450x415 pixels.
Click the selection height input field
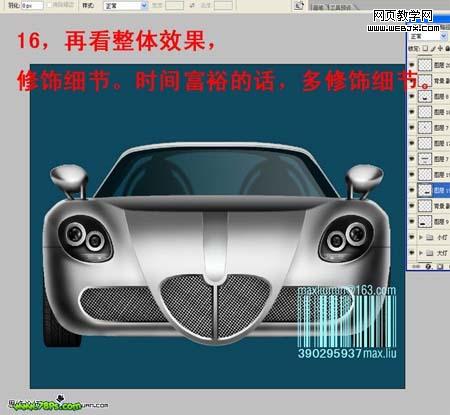point(223,5)
